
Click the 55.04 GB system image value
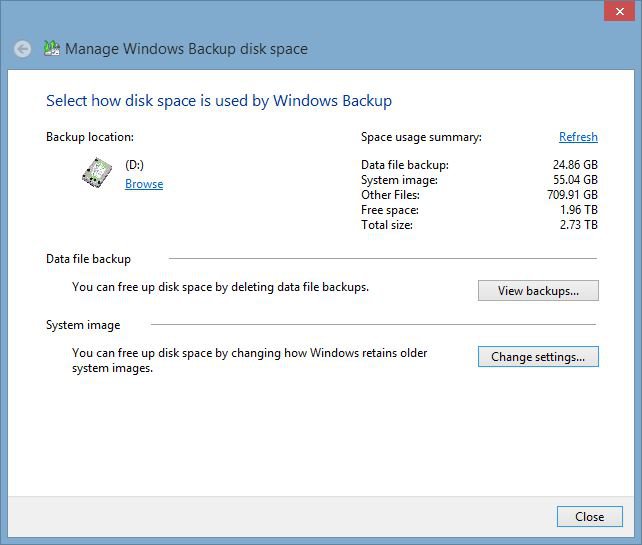[x=575, y=180]
